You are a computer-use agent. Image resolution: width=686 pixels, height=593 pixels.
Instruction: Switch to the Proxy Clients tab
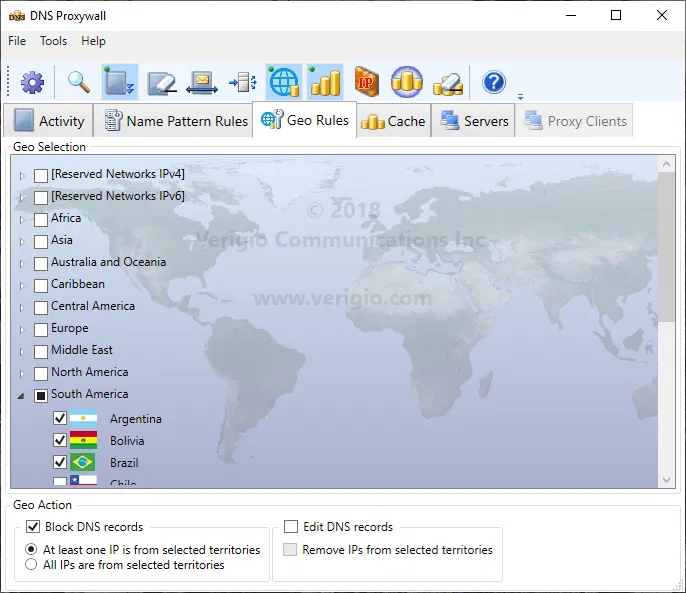(x=574, y=120)
